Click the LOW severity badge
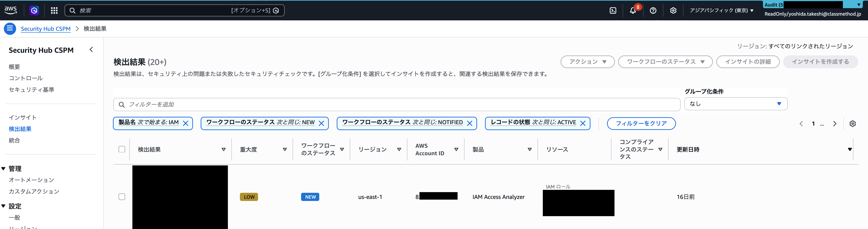The height and width of the screenshot is (229, 868). pos(249,197)
